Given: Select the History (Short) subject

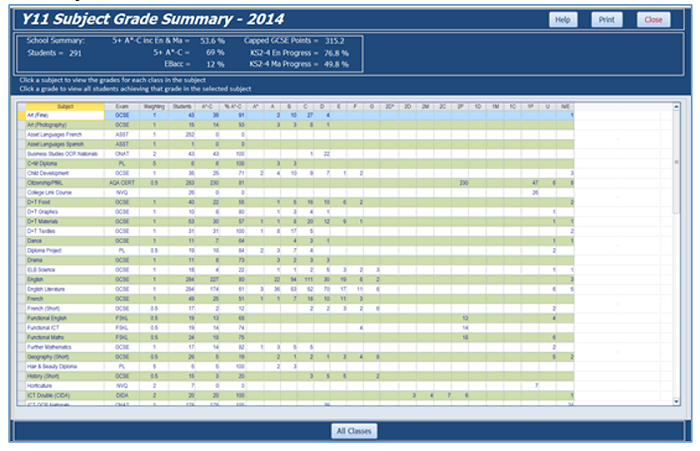Looking at the screenshot, I should click(x=65, y=376).
